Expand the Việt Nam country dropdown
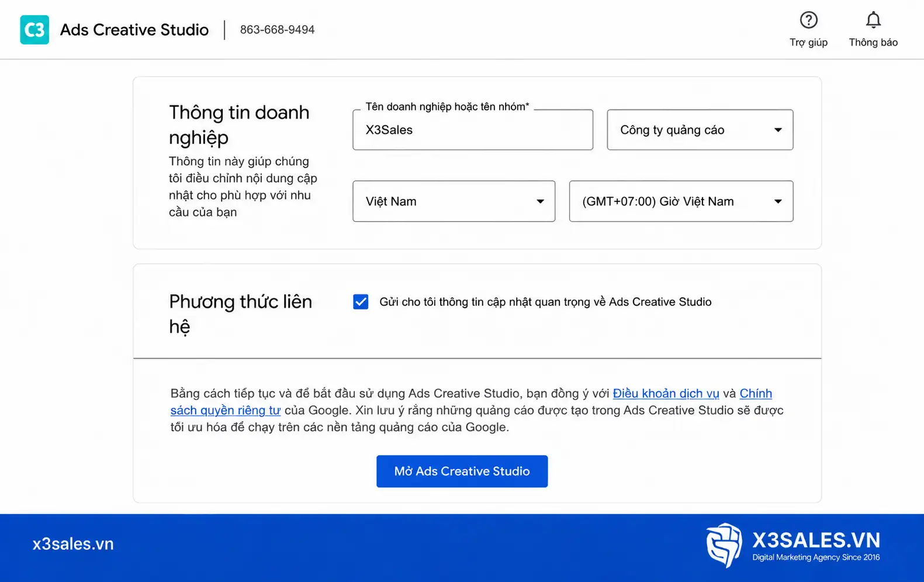Viewport: 924px width, 582px height. click(454, 201)
